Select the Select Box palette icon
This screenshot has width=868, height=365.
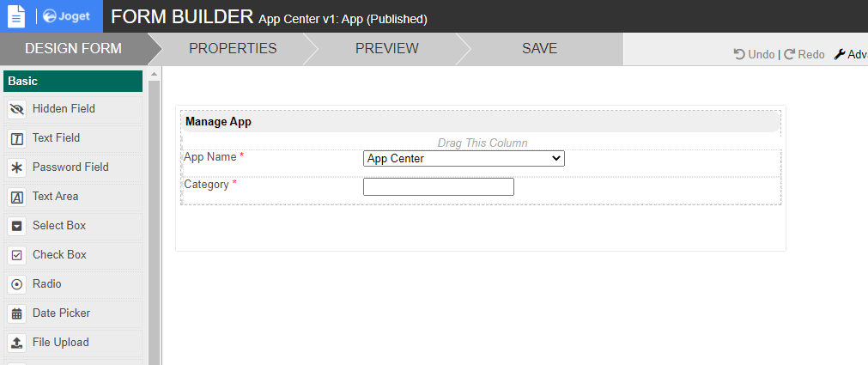pos(16,226)
